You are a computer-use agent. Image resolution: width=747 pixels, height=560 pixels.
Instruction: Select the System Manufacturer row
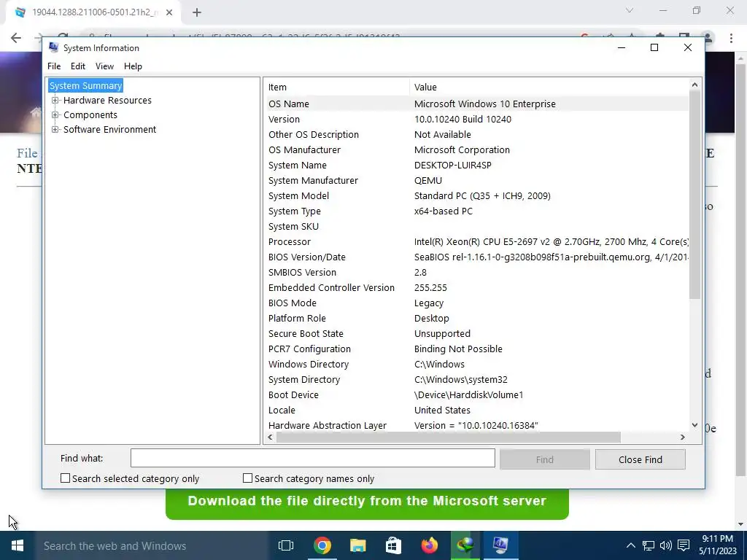pos(477,181)
